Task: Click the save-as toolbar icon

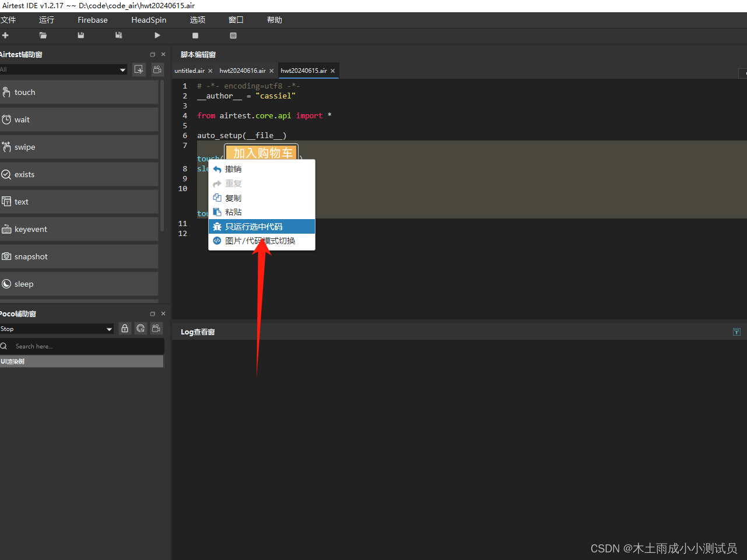Action: [119, 36]
